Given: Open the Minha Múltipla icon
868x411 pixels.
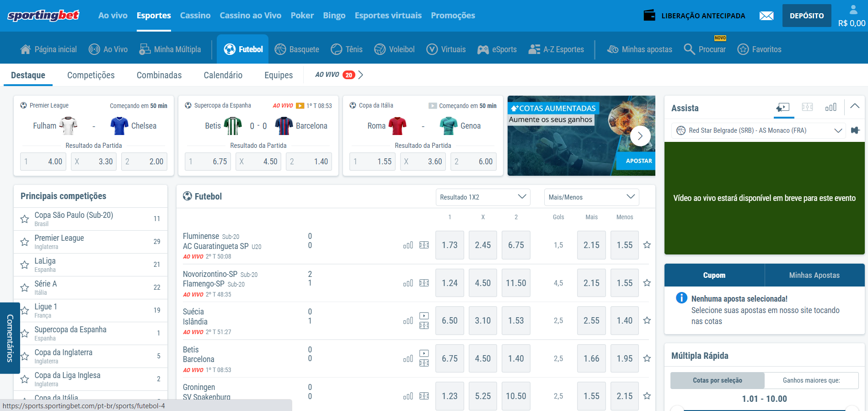Looking at the screenshot, I should [x=145, y=49].
